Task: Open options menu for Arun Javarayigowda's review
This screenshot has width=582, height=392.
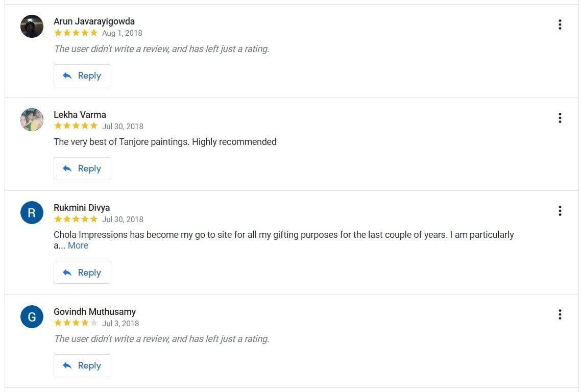Action: pyautogui.click(x=560, y=24)
